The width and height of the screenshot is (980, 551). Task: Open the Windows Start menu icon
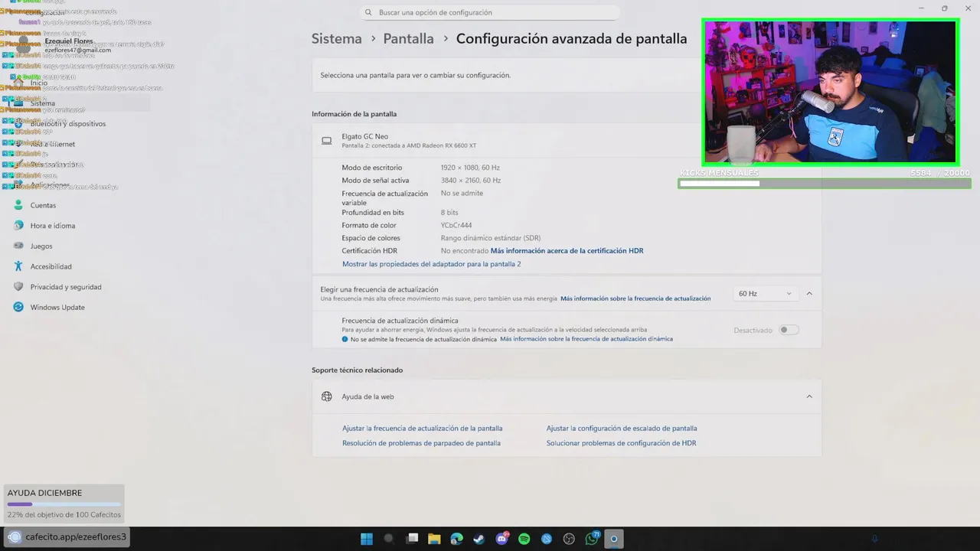367,539
